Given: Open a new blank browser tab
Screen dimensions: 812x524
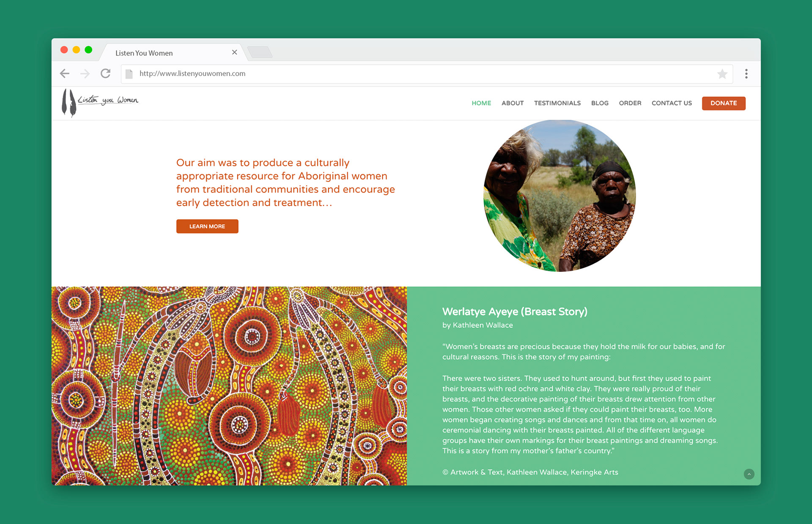Looking at the screenshot, I should click(260, 52).
